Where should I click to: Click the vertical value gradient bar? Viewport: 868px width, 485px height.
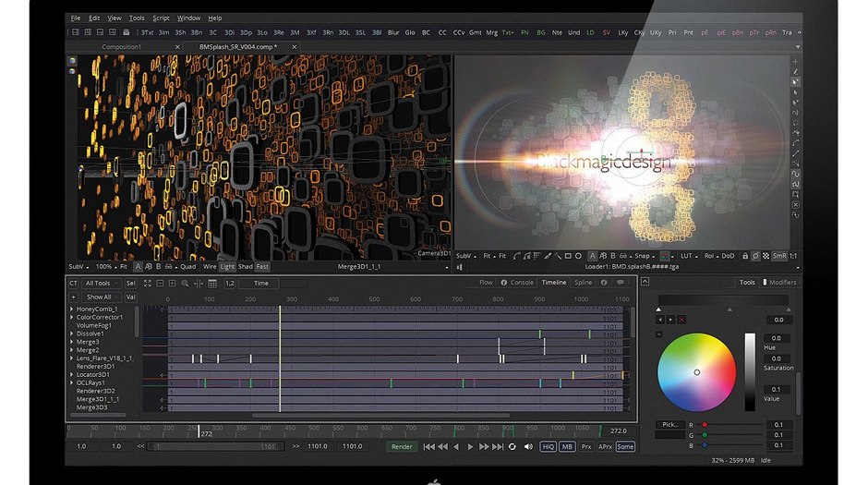750,372
